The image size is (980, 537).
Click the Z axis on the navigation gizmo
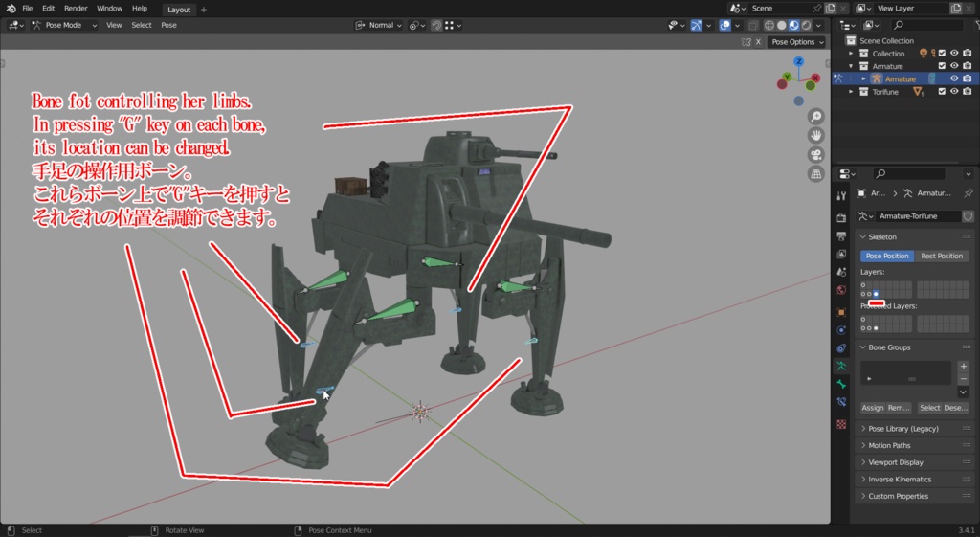pyautogui.click(x=799, y=61)
